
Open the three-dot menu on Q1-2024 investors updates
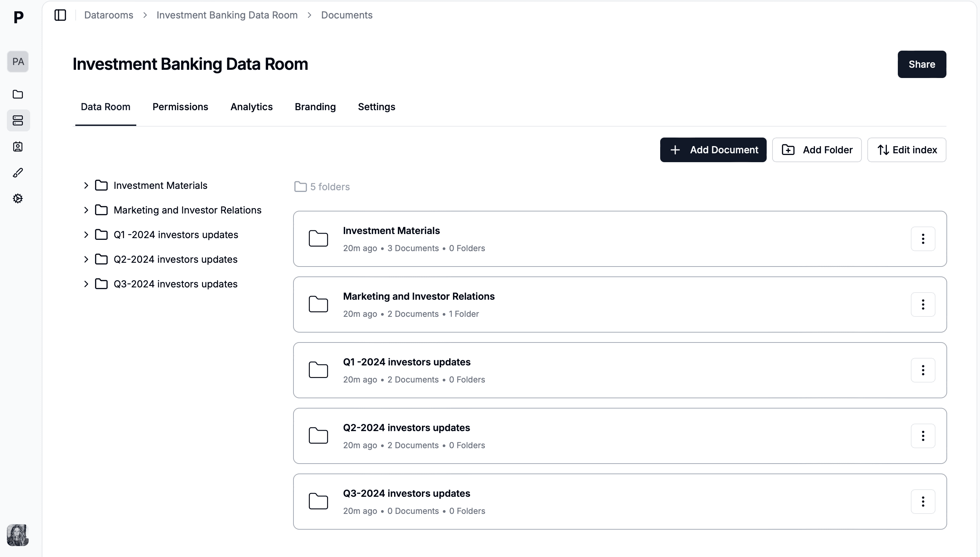coord(923,370)
